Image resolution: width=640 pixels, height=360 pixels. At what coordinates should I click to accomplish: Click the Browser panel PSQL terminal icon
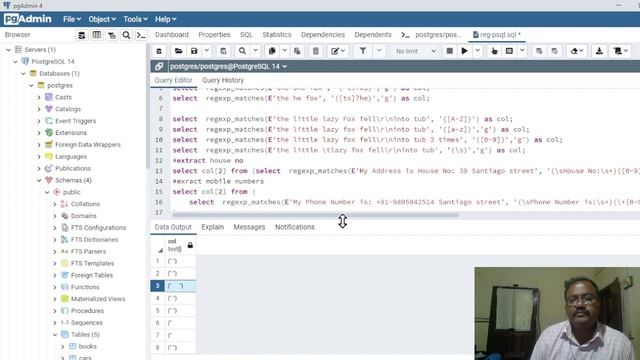pyautogui.click(x=141, y=35)
